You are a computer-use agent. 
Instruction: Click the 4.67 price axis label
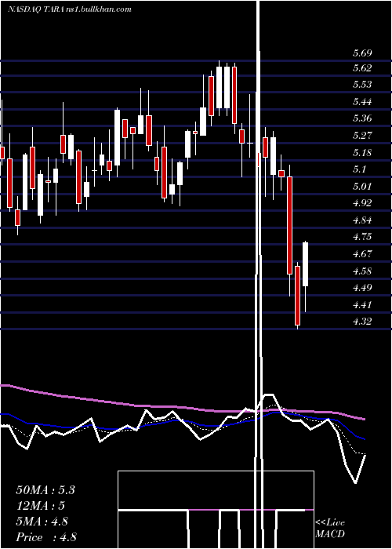[362, 254]
